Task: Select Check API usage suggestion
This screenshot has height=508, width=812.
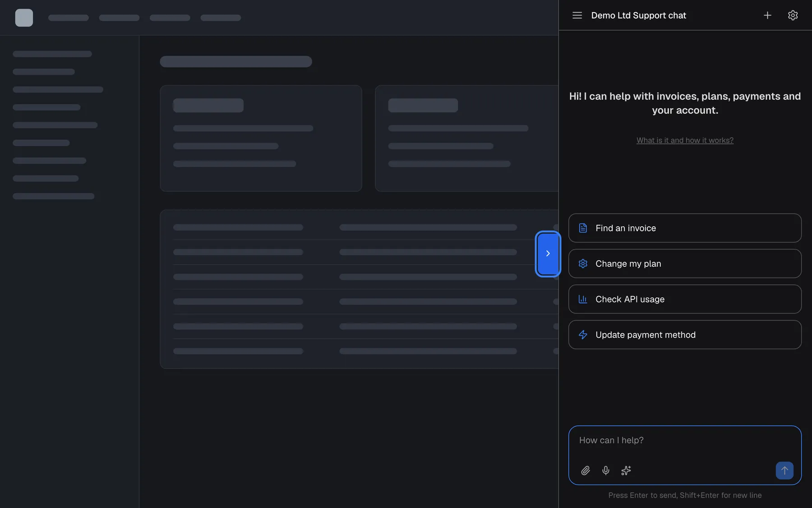Action: coord(685,299)
